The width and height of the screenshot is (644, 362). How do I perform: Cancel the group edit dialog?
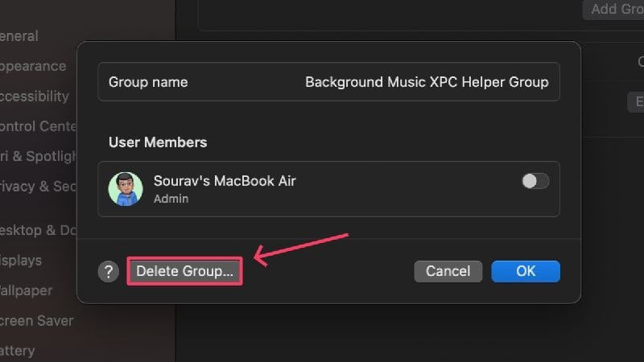(448, 271)
